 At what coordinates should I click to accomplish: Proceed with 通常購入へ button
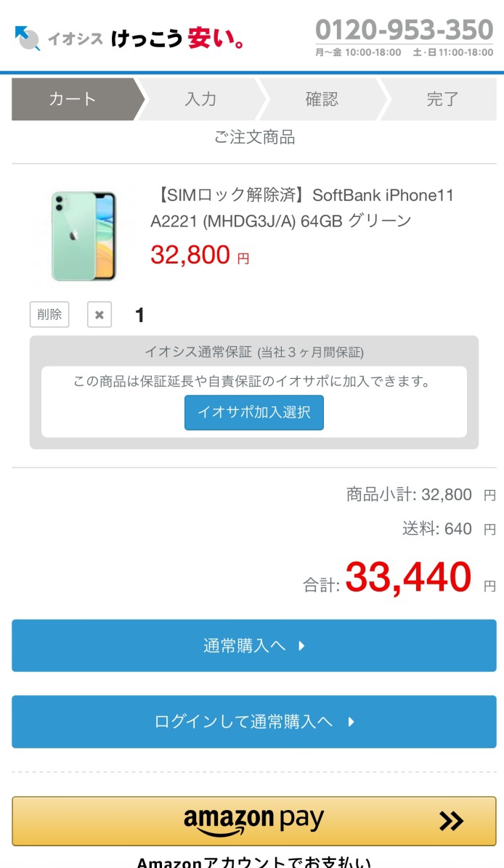(x=254, y=645)
